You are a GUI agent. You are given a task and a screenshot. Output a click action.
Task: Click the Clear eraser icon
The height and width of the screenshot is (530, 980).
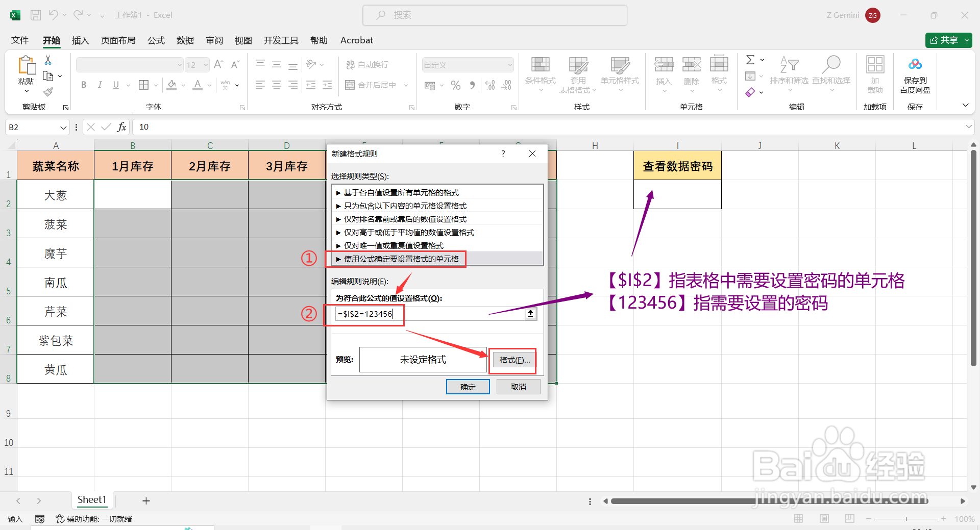coord(750,92)
